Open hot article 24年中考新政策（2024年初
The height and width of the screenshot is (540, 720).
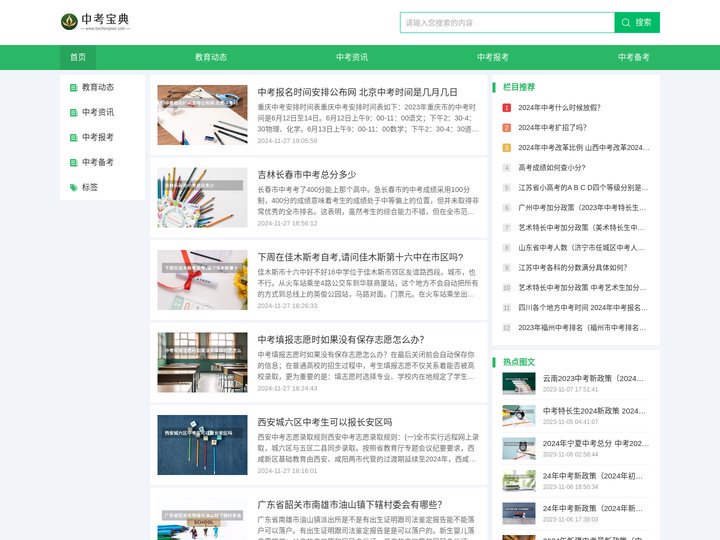[x=592, y=477]
